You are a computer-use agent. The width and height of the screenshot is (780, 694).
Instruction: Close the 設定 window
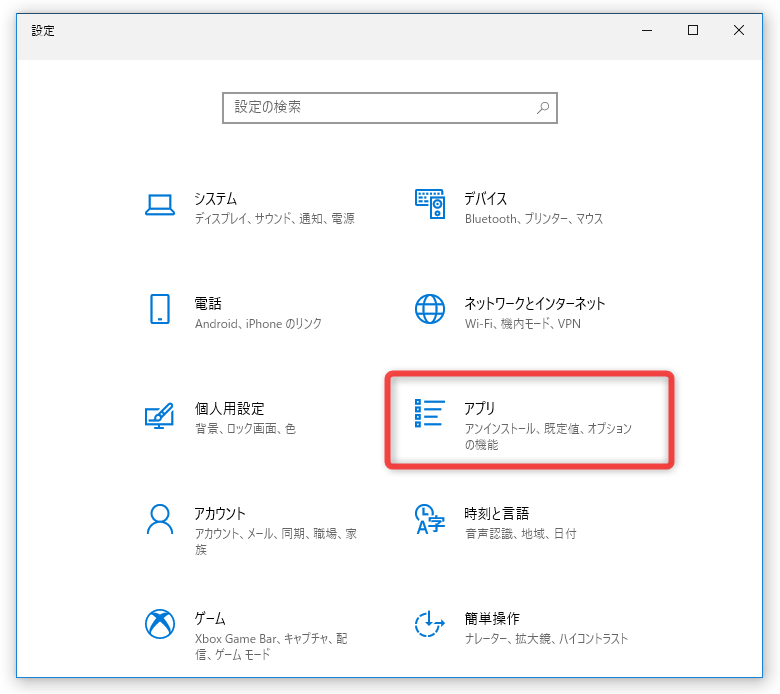pos(739,30)
